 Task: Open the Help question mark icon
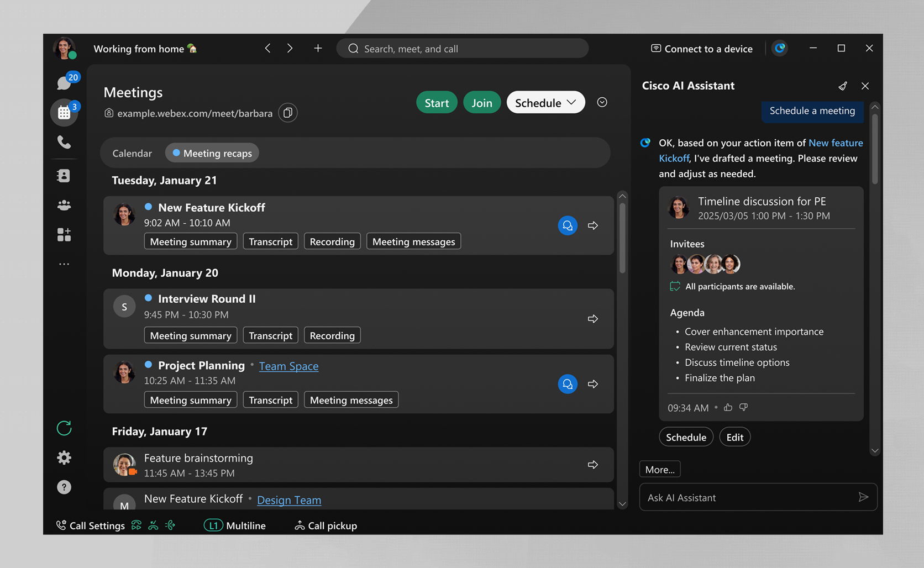pos(64,487)
